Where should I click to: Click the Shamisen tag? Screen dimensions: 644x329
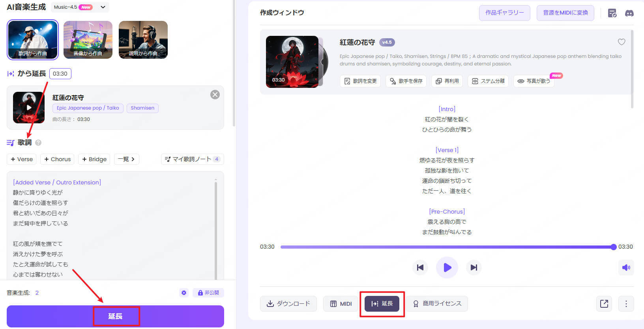pos(142,108)
